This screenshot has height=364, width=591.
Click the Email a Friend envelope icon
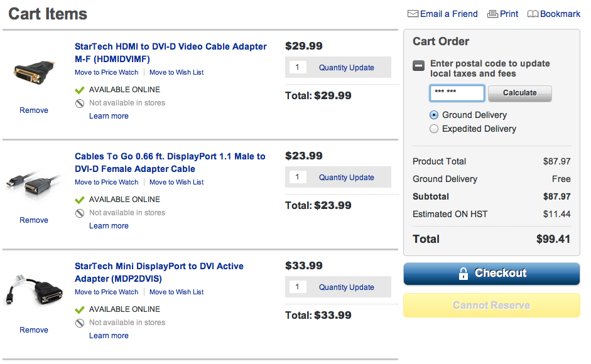point(413,14)
